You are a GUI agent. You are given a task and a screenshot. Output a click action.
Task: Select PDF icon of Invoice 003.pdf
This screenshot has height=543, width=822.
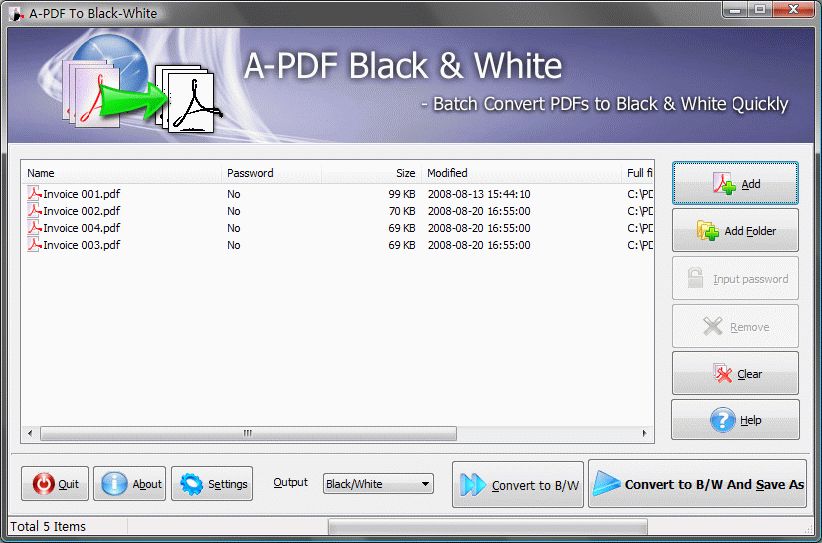34,245
